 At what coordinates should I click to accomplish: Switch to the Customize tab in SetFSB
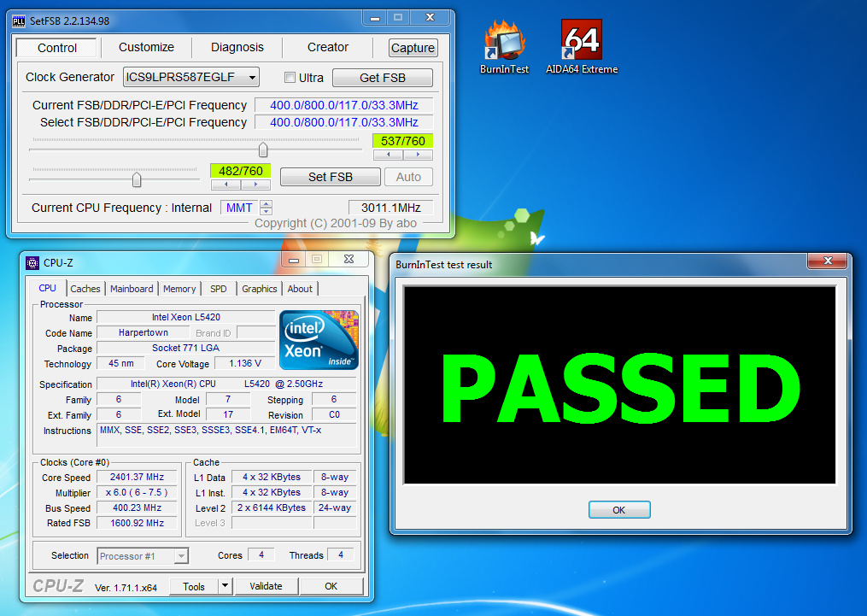[x=147, y=48]
